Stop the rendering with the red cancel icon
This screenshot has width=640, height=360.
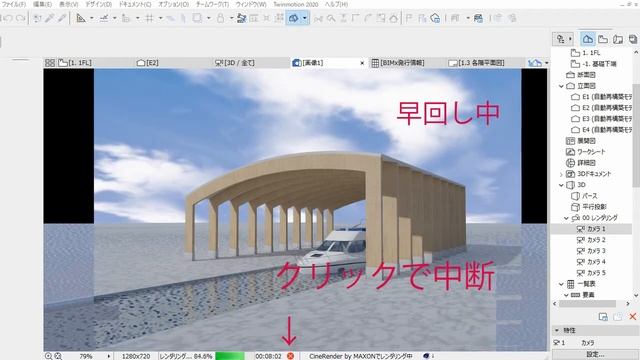click(290, 356)
